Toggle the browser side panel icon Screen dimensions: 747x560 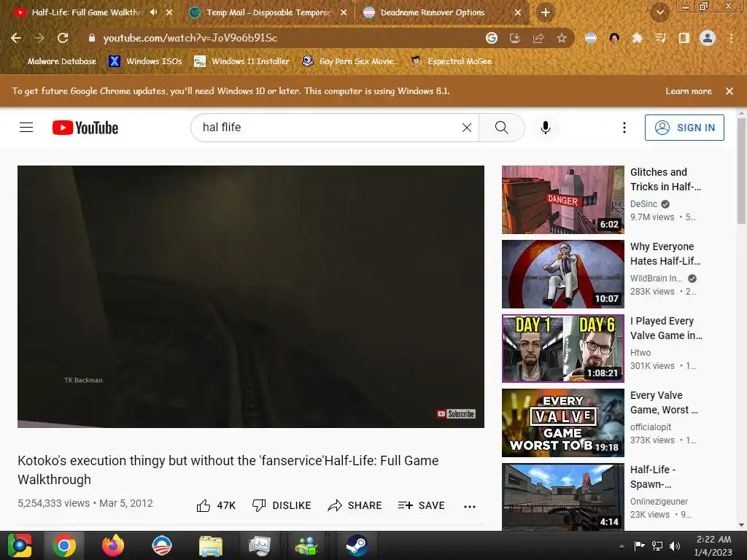[x=684, y=38]
